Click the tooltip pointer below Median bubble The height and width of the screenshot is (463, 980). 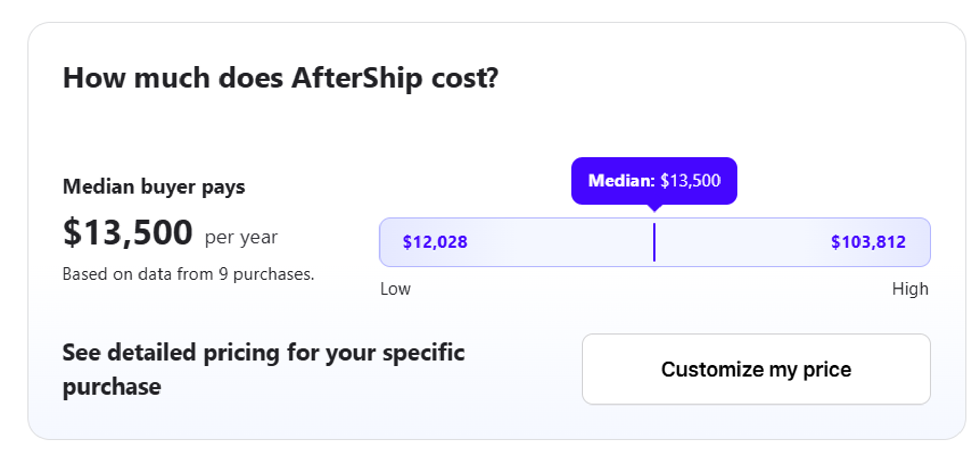655,209
